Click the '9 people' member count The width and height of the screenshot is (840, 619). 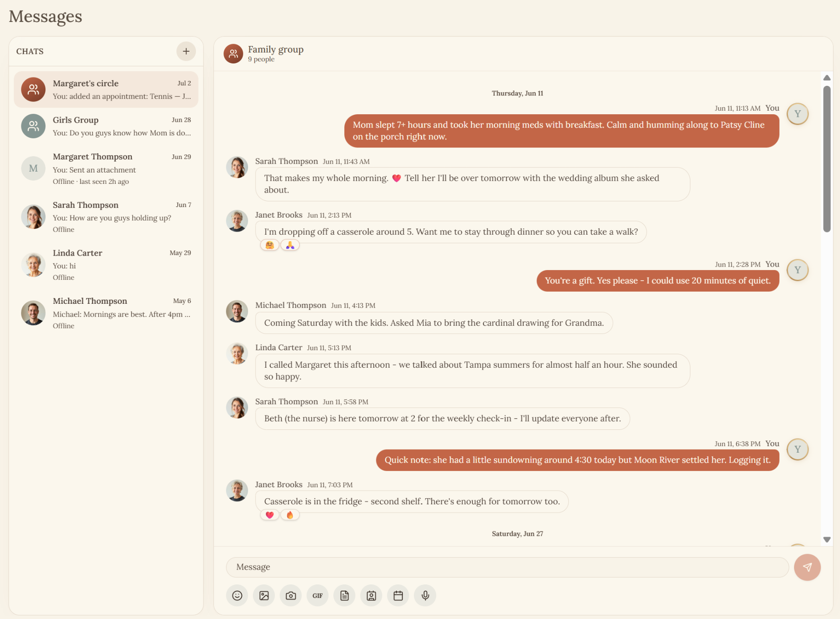click(x=261, y=59)
